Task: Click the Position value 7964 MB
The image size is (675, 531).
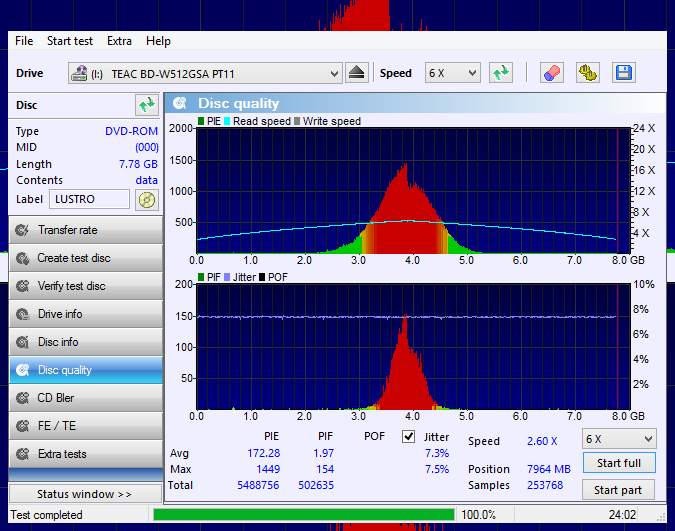Action: coord(549,469)
